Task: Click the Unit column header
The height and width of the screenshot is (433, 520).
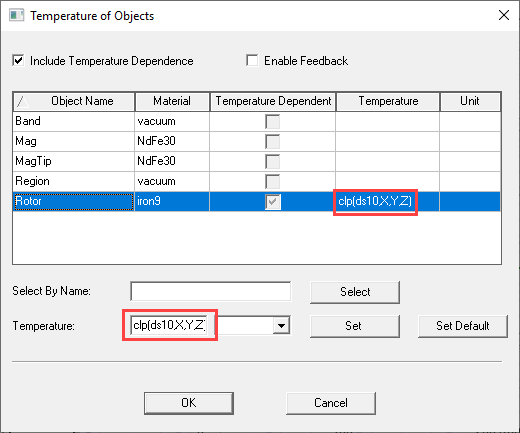Action: pyautogui.click(x=470, y=101)
